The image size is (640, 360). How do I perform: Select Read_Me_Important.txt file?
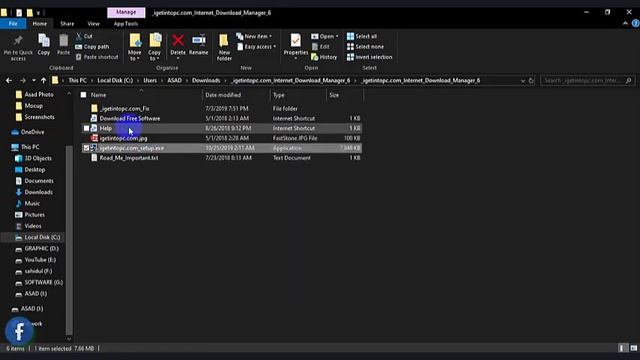pyautogui.click(x=129, y=158)
